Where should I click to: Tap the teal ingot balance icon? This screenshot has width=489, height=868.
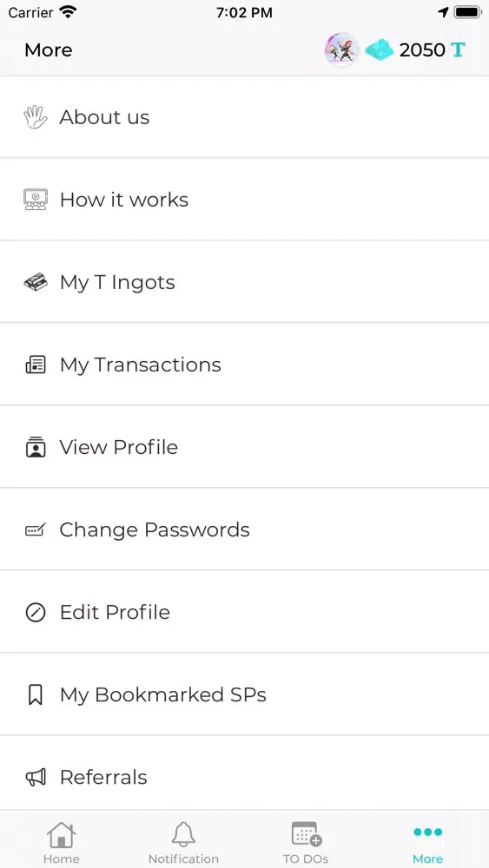point(380,49)
